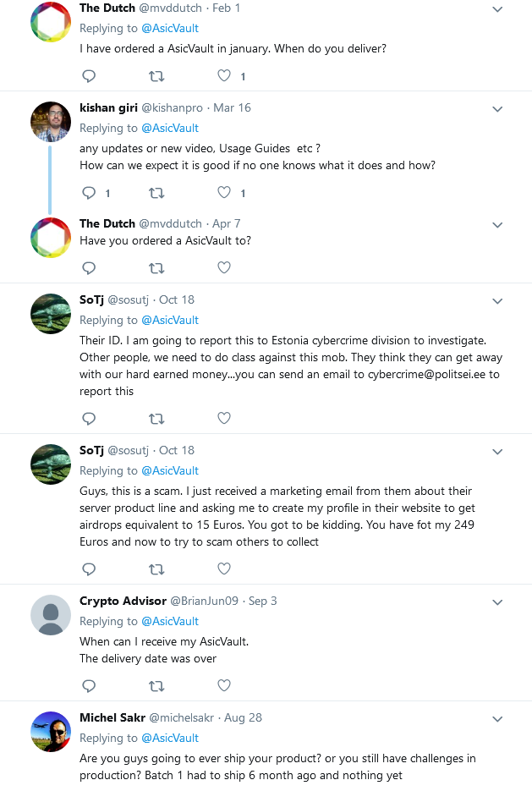This screenshot has height=791, width=532.
Task: Retweet SoTj's scam warning tweet
Action: [156, 569]
